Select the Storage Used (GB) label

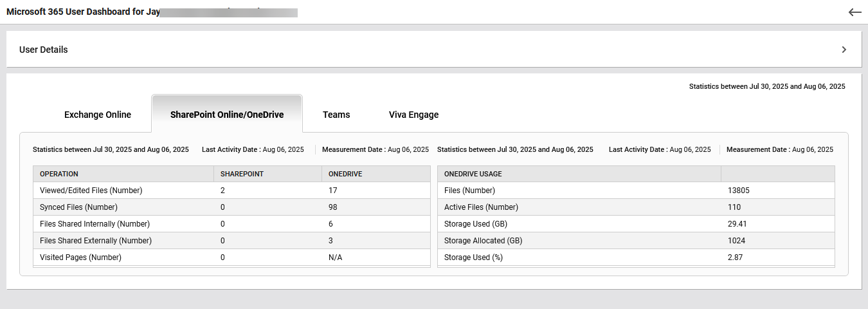(x=476, y=224)
